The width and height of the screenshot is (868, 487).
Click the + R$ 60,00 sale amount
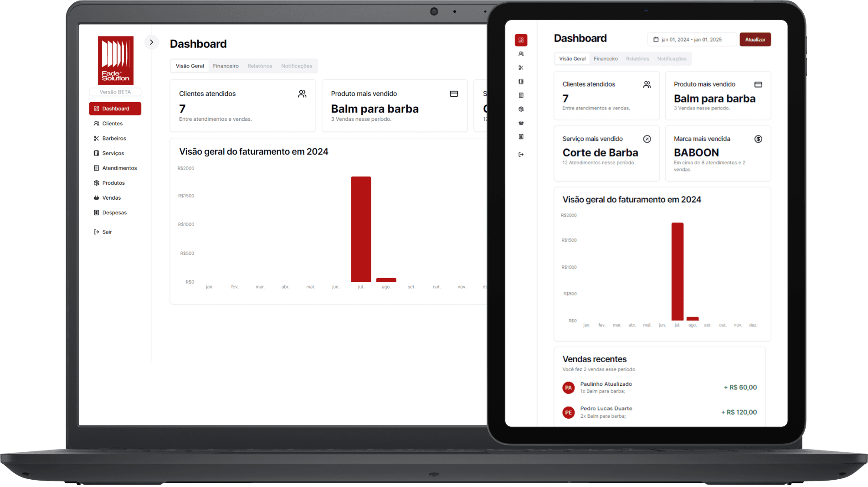tap(740, 388)
